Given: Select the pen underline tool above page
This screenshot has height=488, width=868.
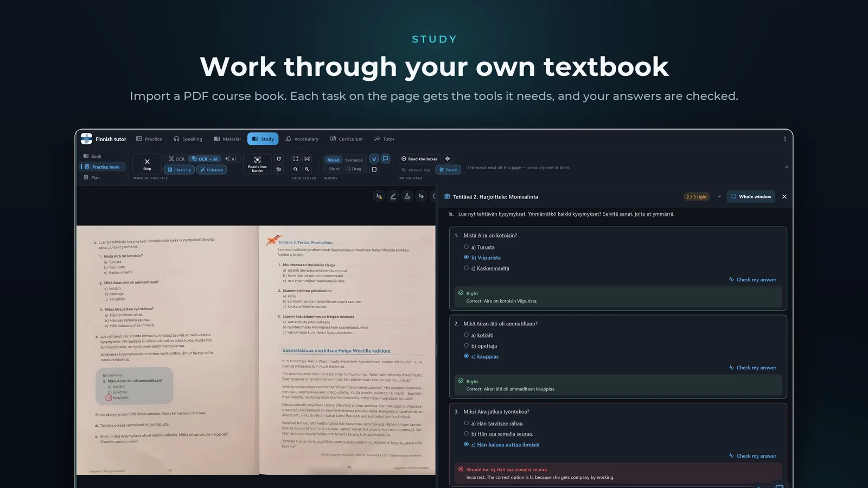Looking at the screenshot, I should [x=393, y=196].
